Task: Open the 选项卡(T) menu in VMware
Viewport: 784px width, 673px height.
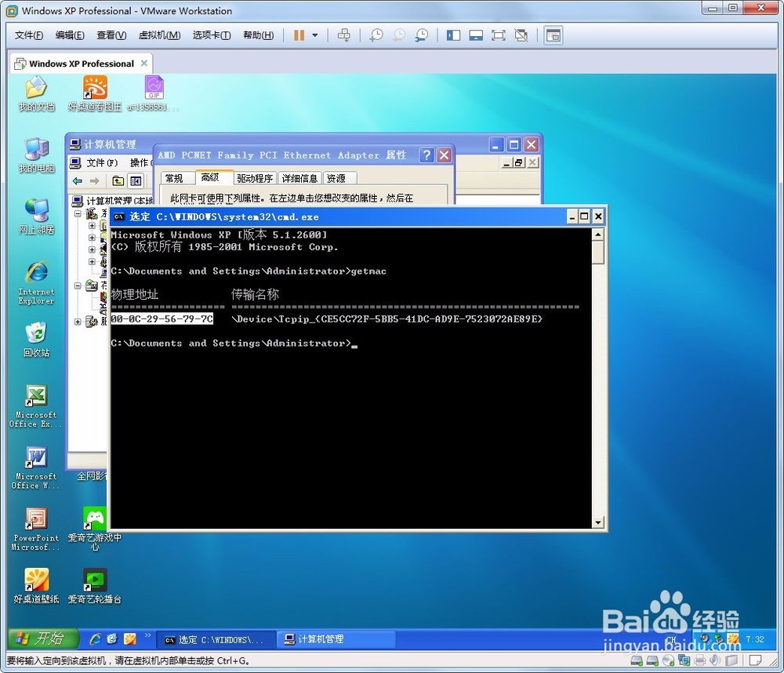Action: click(212, 35)
